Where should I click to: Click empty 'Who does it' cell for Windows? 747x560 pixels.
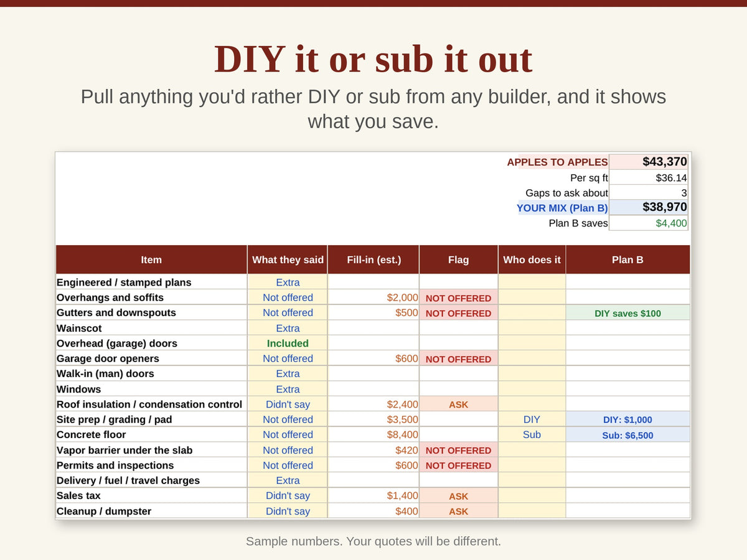(x=532, y=389)
